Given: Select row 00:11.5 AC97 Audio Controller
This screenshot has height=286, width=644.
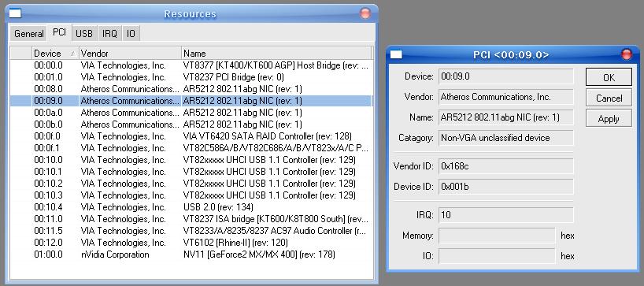Looking at the screenshot, I should click(191, 231).
